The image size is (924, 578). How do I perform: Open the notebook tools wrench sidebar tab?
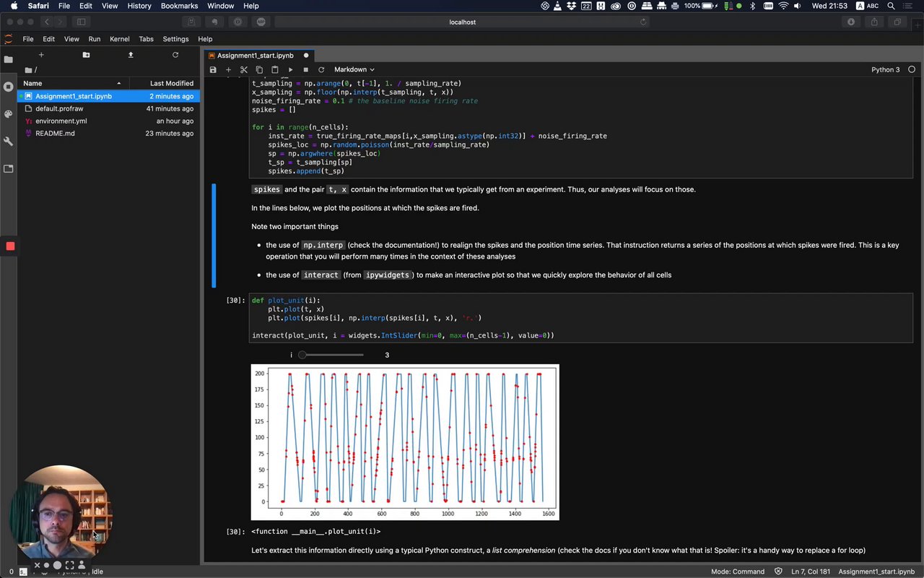click(9, 142)
